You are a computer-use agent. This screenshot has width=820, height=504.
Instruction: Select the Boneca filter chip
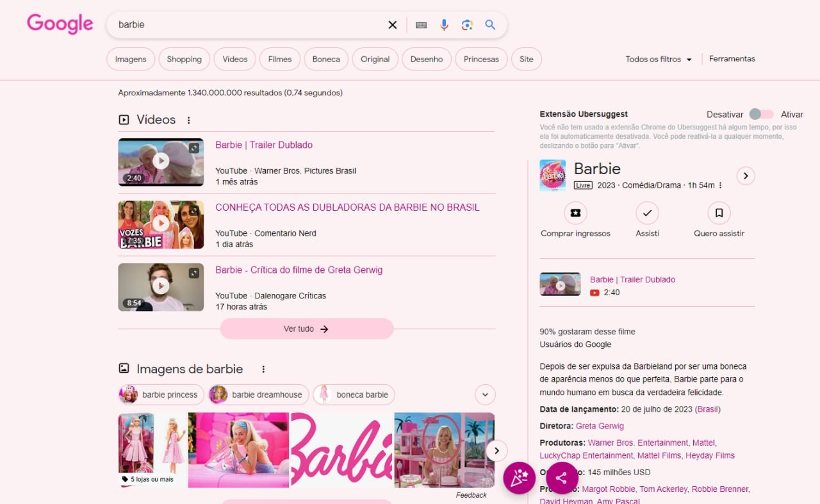(326, 59)
